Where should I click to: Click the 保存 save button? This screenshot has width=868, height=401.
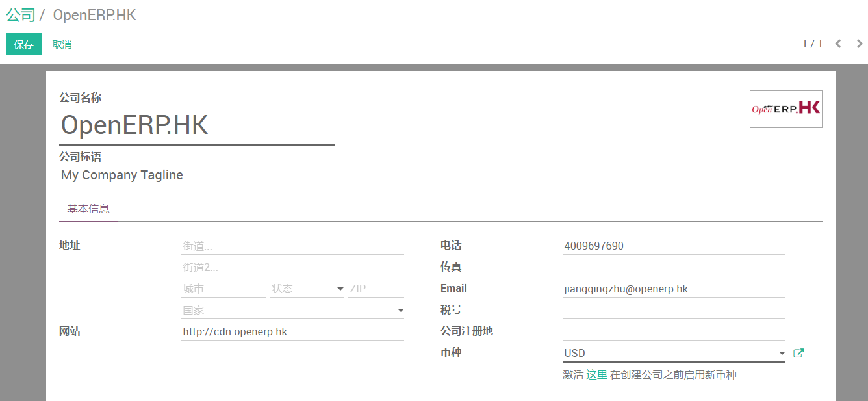coord(23,44)
